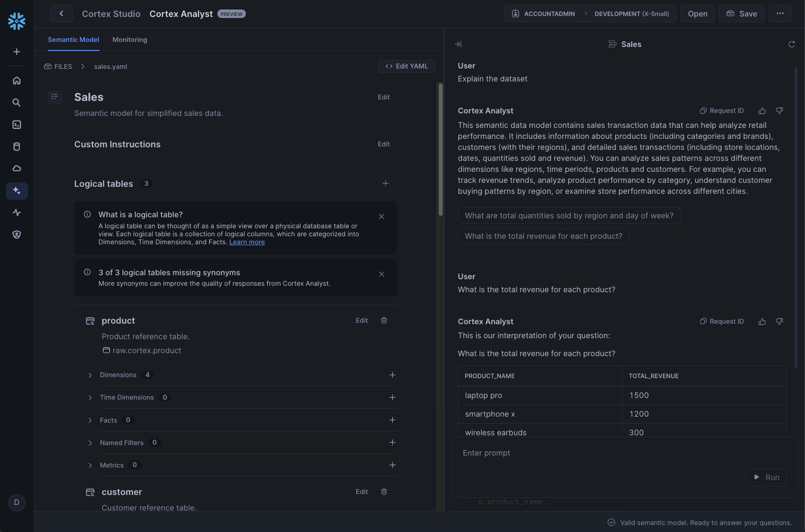Select the AI sparkle icon in sidebar

click(16, 191)
